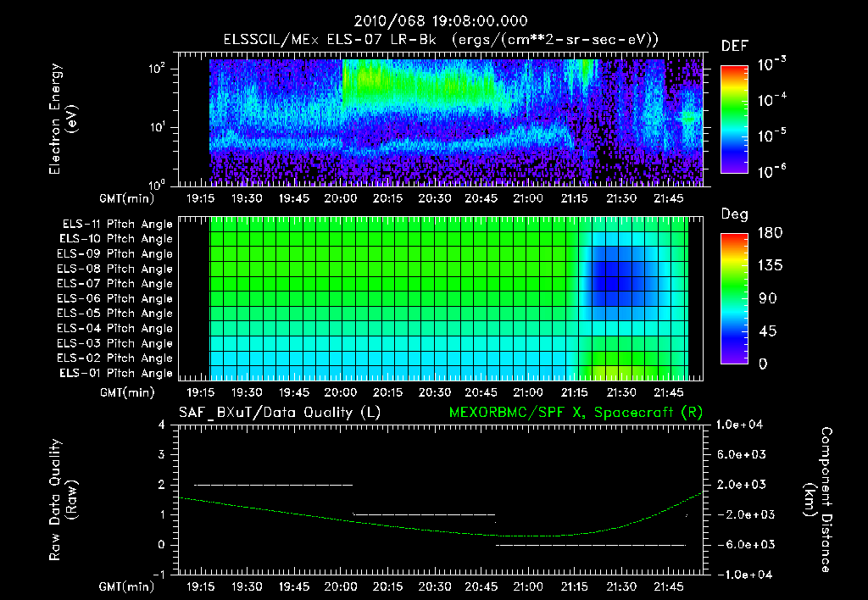Viewport: 868px width, 600px height.
Task: Click the data quality line at level 2
Action: coord(274,485)
